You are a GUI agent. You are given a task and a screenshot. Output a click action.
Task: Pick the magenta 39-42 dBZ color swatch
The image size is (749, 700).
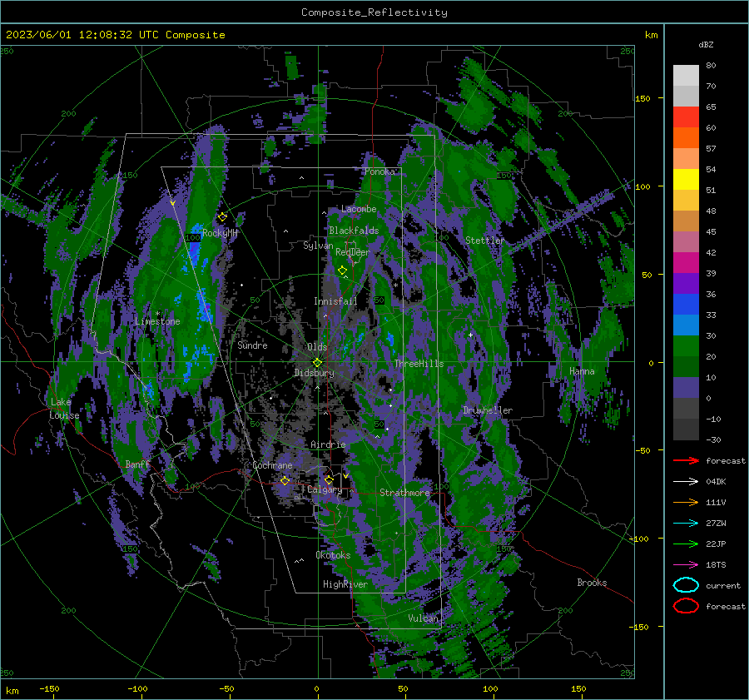pos(686,262)
